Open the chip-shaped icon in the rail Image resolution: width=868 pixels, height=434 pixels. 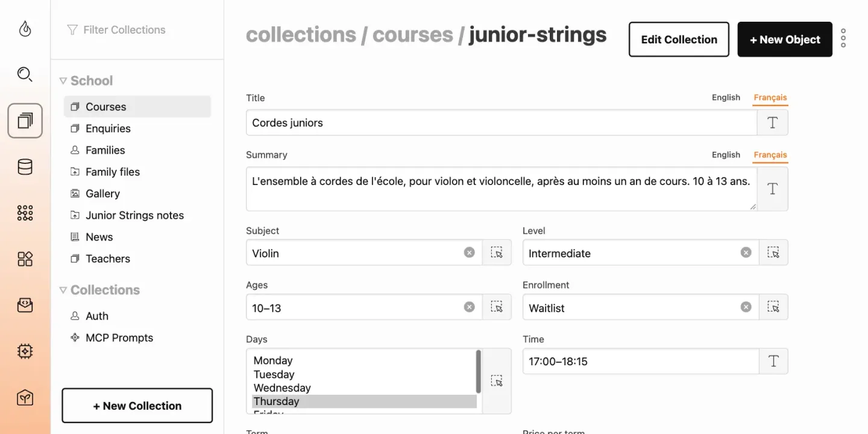point(25,351)
